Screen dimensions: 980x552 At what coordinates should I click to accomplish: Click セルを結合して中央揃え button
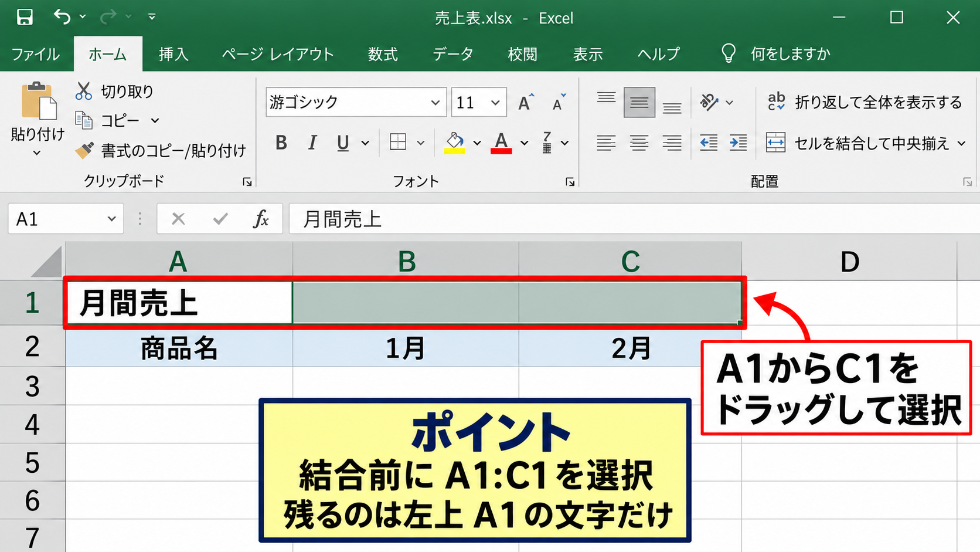click(x=857, y=143)
